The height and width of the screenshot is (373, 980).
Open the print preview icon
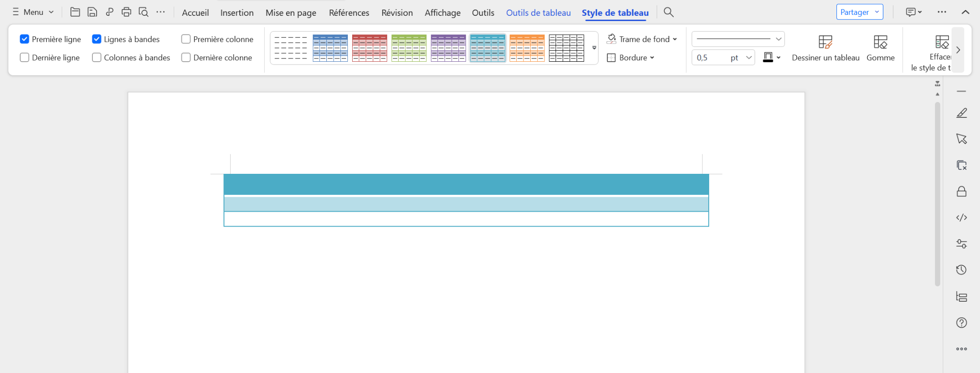[x=144, y=12]
